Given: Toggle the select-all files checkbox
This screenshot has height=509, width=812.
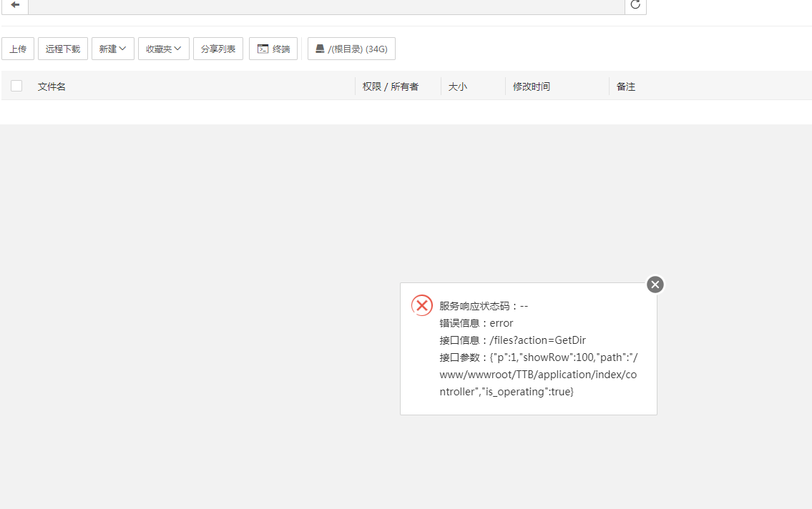Looking at the screenshot, I should 16,86.
